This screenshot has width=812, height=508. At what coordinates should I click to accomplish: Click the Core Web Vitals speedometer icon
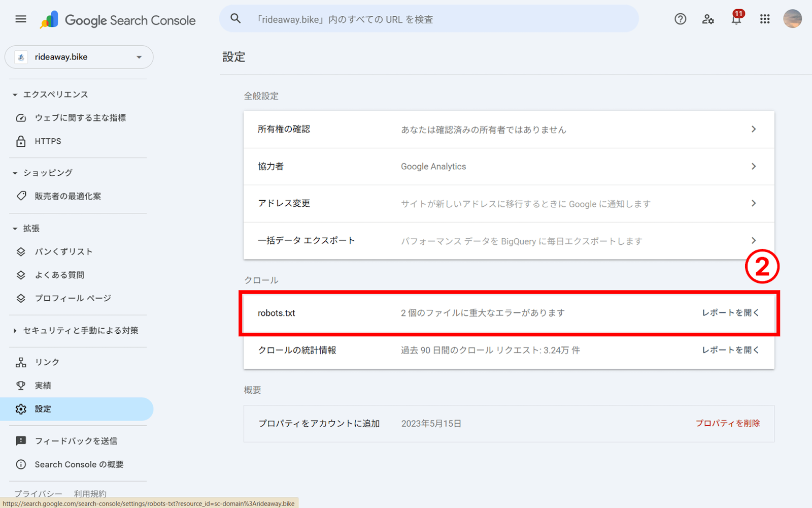click(x=21, y=117)
